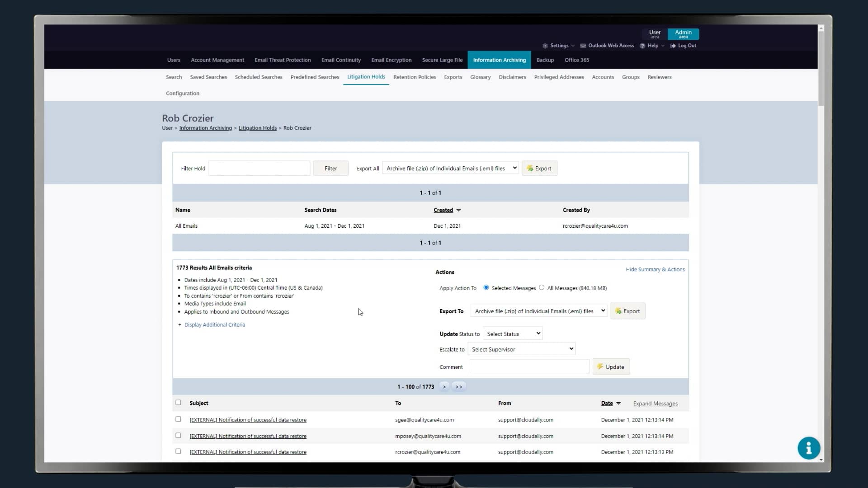Click the Export All icon beside archive dropdown
This screenshot has width=868, height=488.
point(530,168)
